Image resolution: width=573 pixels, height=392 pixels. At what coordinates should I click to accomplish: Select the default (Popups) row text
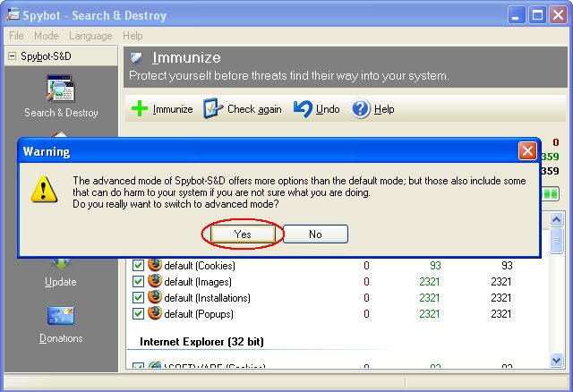199,314
